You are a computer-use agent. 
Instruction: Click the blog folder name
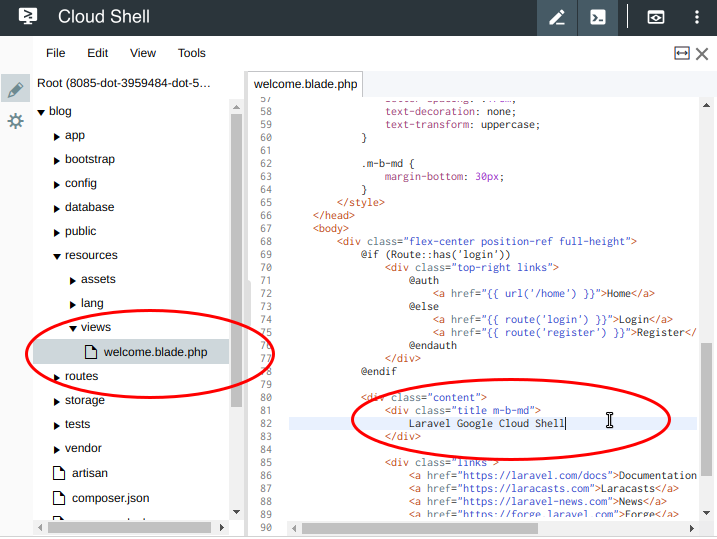[x=60, y=111]
